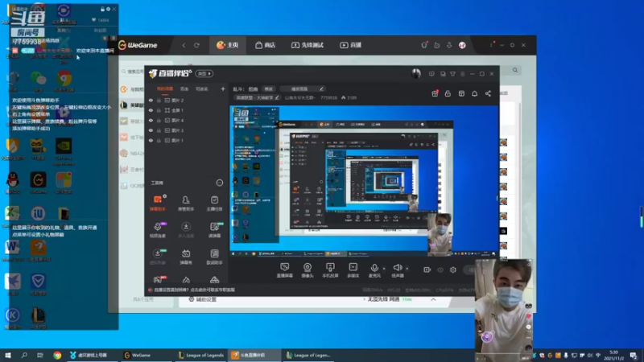
Task: Open the 主播任务 tool icon
Action: tap(214, 203)
